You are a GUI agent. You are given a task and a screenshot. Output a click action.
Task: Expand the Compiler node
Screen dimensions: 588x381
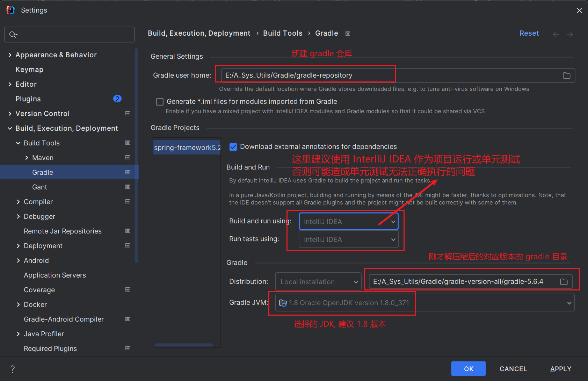[18, 202]
